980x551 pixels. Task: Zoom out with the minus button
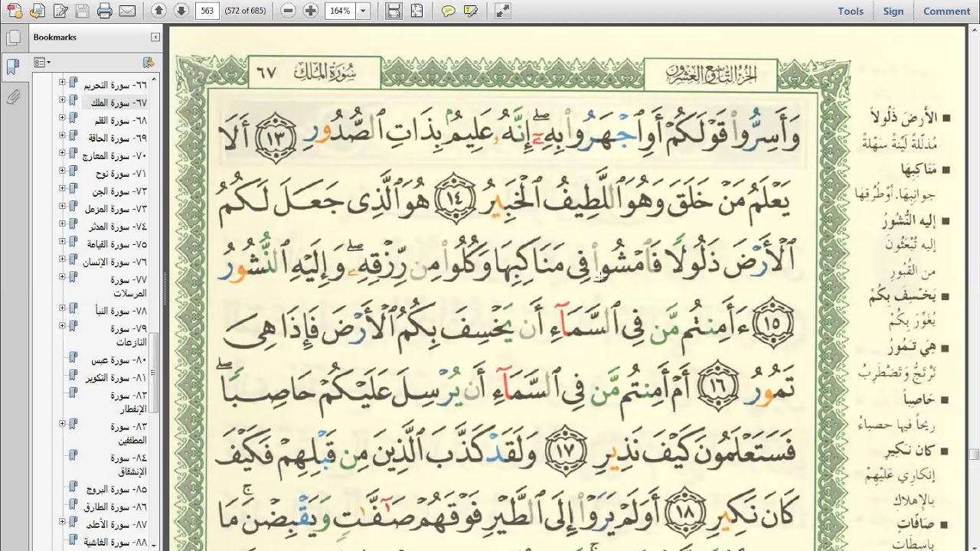pos(288,11)
